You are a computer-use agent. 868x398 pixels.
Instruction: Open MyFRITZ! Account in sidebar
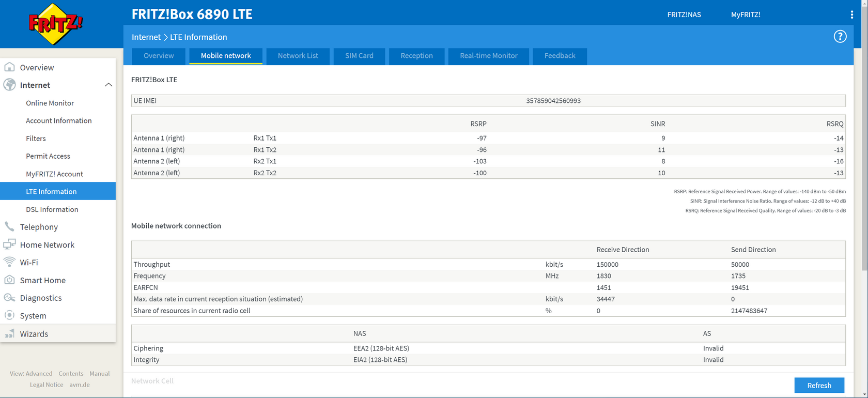(54, 174)
